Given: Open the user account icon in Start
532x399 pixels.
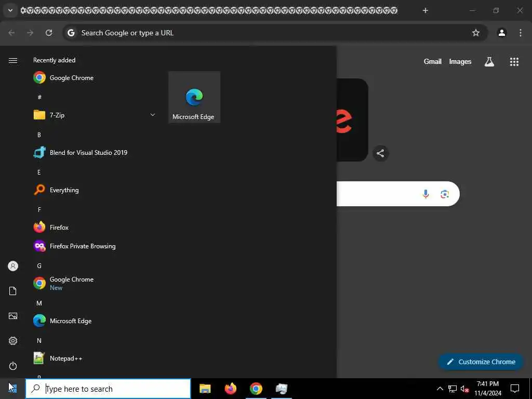Looking at the screenshot, I should coord(13,266).
